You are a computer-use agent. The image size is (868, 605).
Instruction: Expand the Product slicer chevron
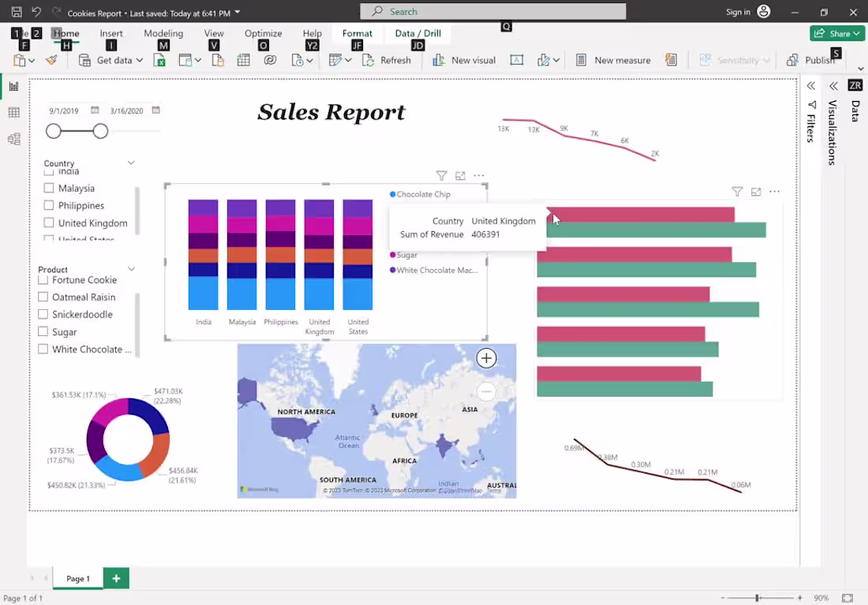[131, 269]
